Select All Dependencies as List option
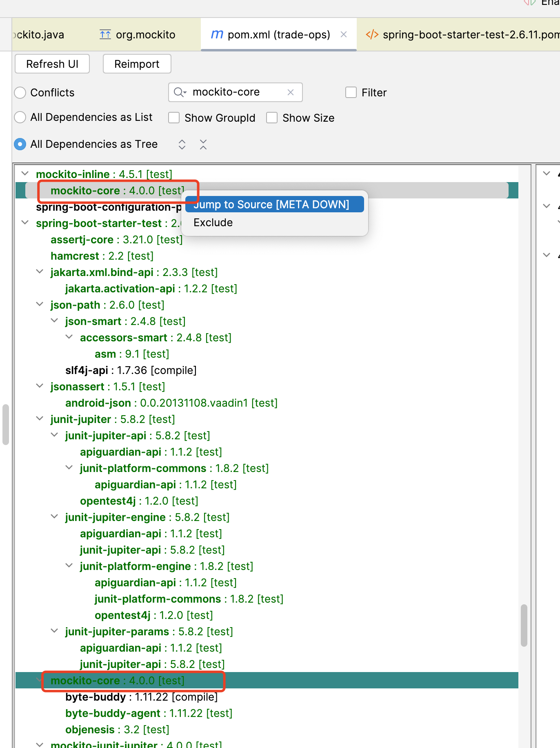The width and height of the screenshot is (560, 748). 20,118
